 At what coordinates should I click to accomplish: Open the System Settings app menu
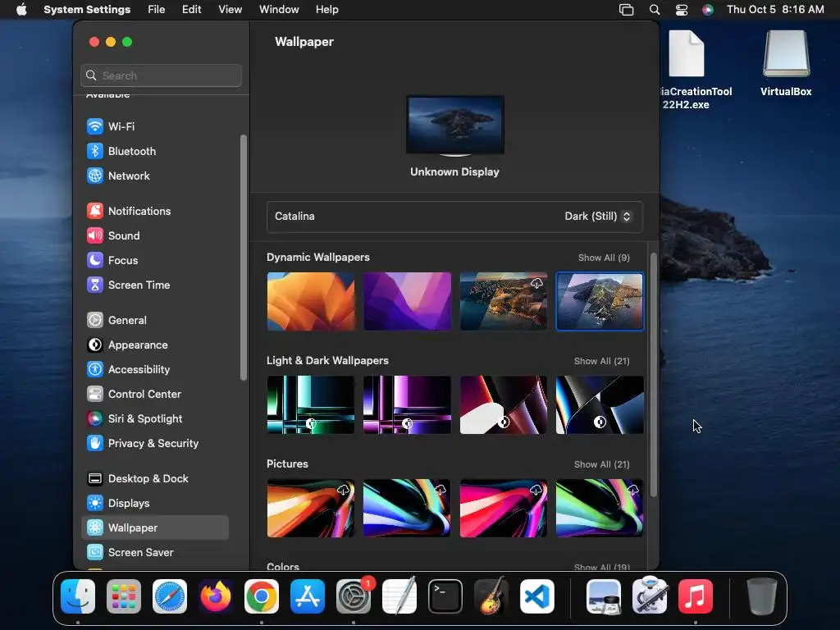point(87,10)
